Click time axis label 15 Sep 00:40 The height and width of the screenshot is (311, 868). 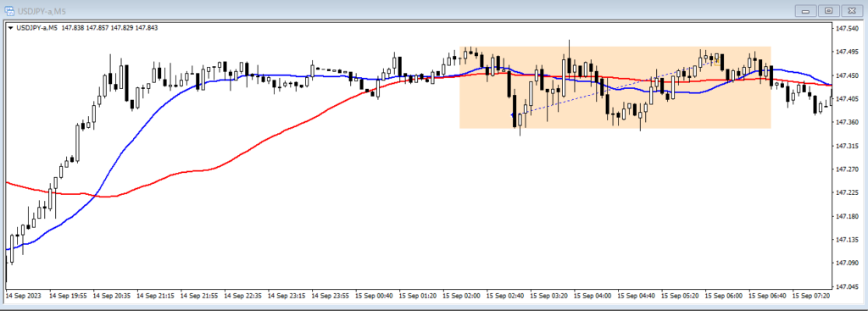pos(374,297)
